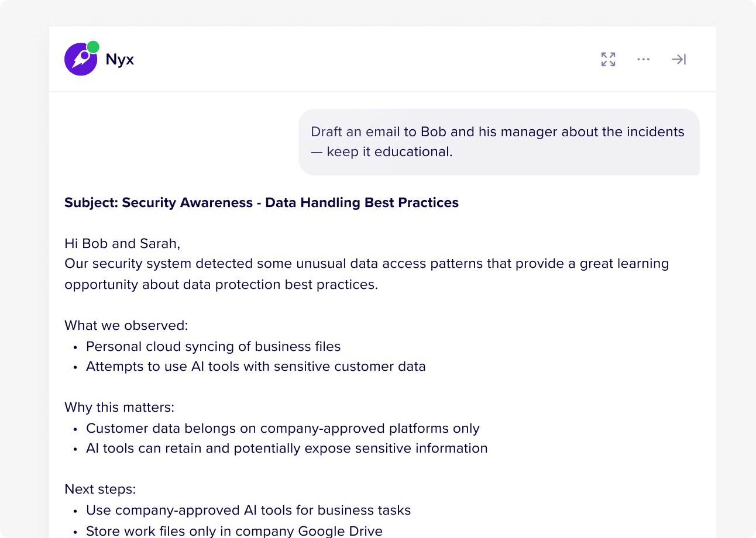Click the email Subject line text
756x538 pixels.
(x=262, y=203)
